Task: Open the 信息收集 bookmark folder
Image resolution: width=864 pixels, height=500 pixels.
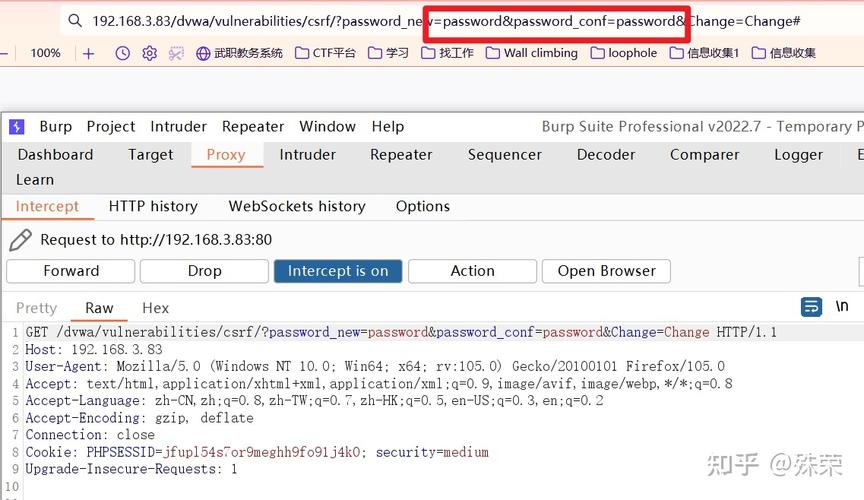Action: click(x=784, y=53)
